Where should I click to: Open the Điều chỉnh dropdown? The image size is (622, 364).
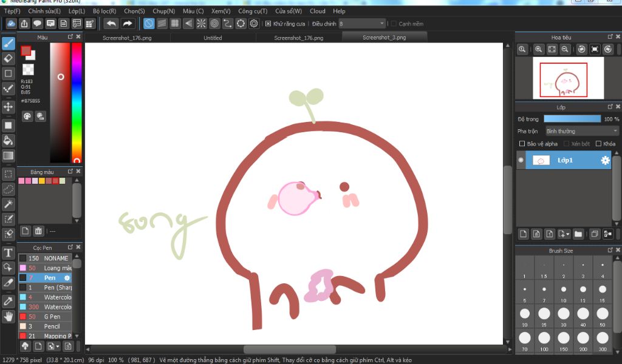(x=362, y=24)
